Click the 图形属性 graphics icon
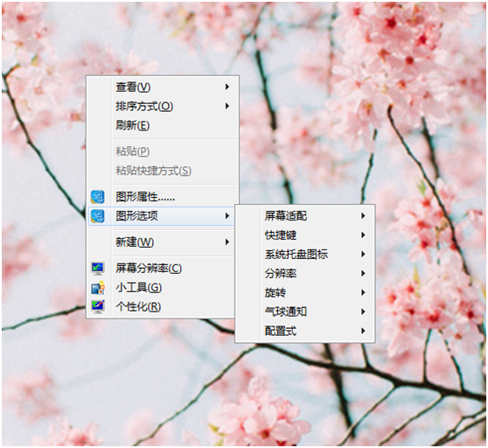The height and width of the screenshot is (448, 488). (97, 197)
